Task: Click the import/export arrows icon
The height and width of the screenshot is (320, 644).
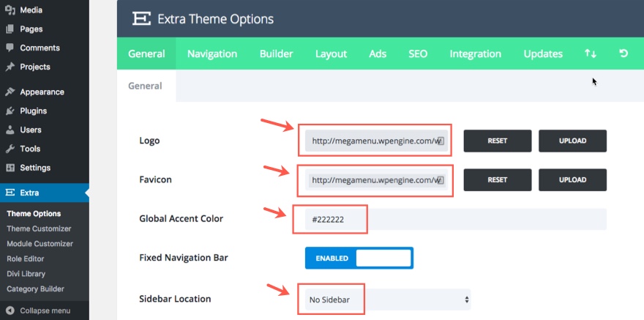Action: [591, 53]
